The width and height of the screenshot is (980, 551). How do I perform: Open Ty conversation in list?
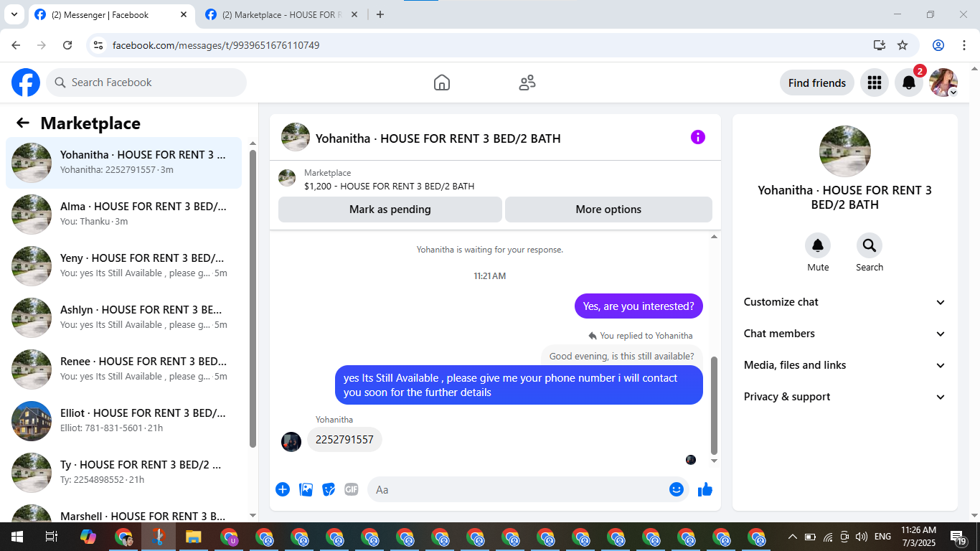click(124, 473)
